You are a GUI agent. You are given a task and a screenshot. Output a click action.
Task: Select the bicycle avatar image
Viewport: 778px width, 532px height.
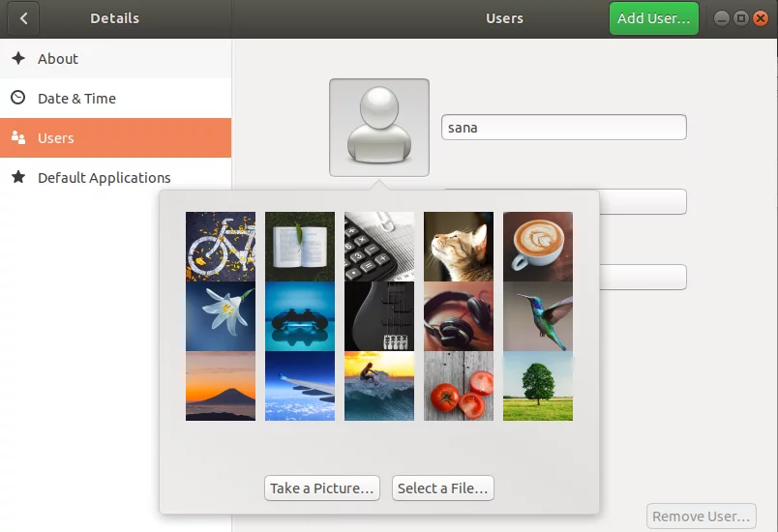(x=221, y=247)
